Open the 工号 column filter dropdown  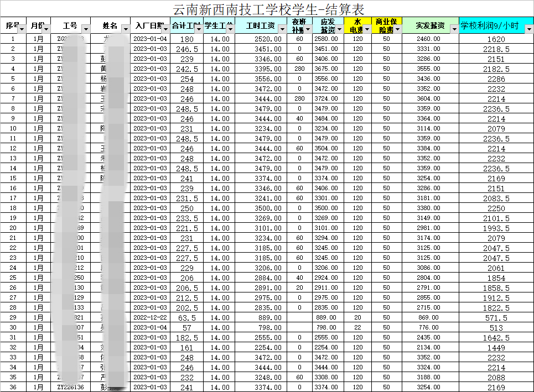click(86, 29)
